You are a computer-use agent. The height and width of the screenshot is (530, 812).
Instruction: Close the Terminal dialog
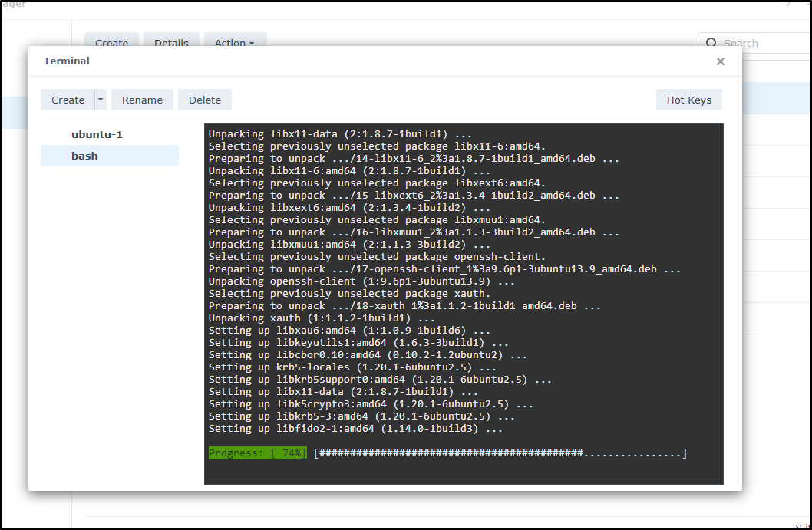tap(720, 61)
